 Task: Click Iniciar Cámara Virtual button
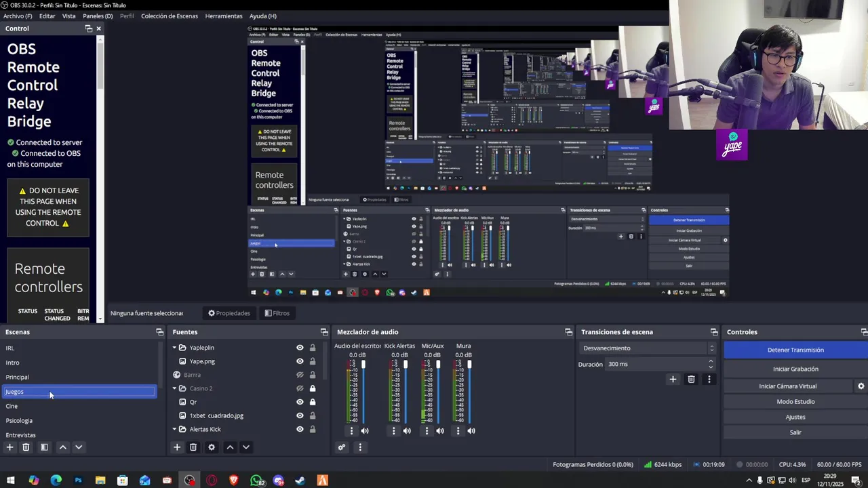(788, 386)
